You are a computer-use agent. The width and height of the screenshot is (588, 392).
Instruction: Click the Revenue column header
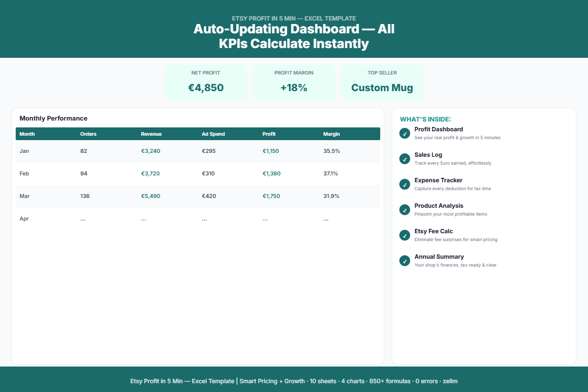click(151, 134)
